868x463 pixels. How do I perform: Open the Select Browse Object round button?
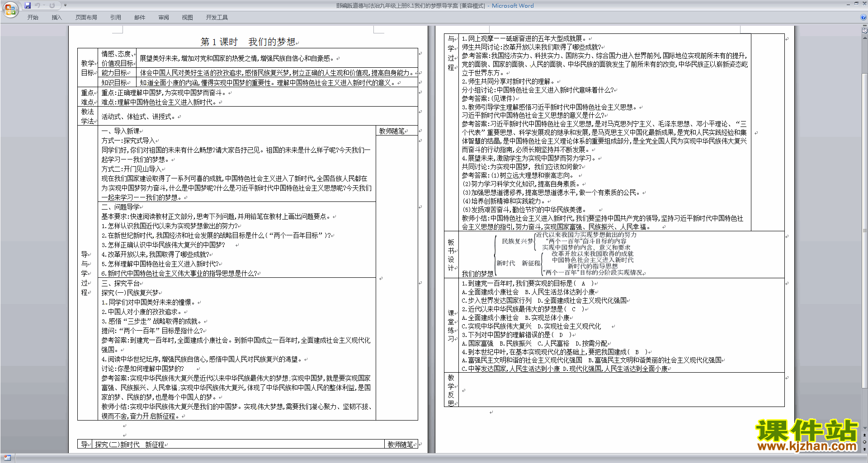click(865, 442)
